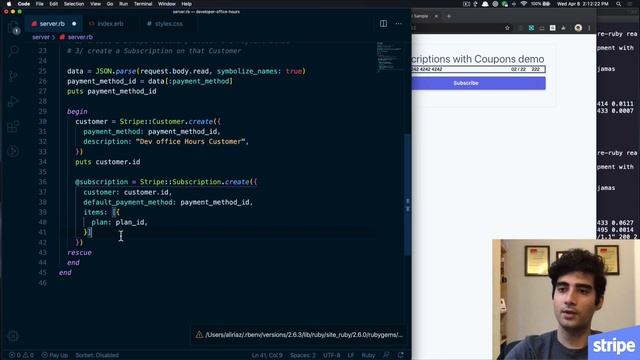
Task: Change file encoding UTF-8
Action: coord(332,355)
